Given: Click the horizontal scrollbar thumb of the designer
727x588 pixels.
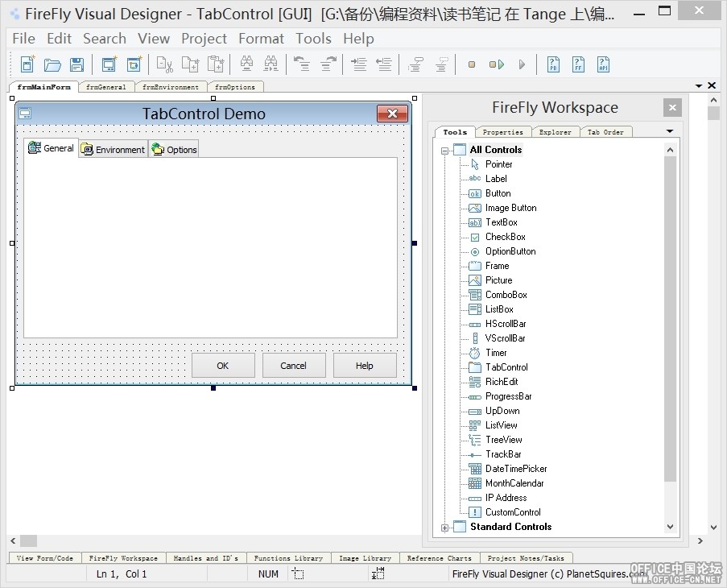Looking at the screenshot, I should point(28,540).
